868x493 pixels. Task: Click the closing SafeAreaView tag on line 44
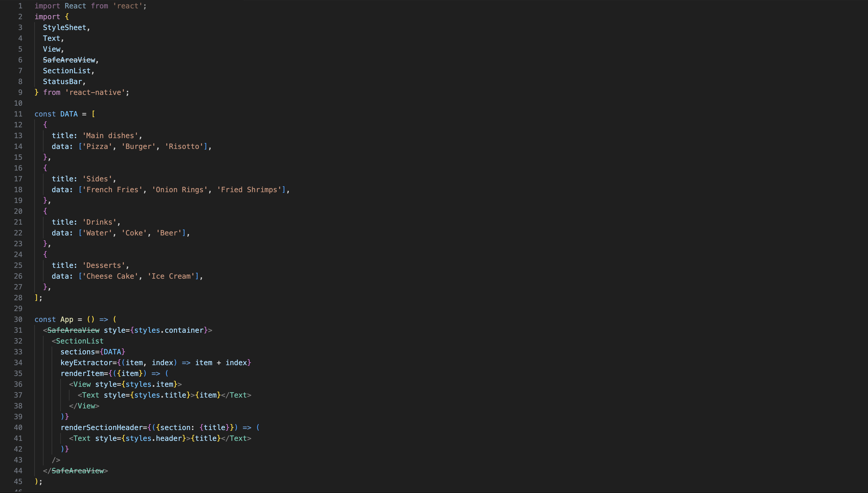pos(78,471)
